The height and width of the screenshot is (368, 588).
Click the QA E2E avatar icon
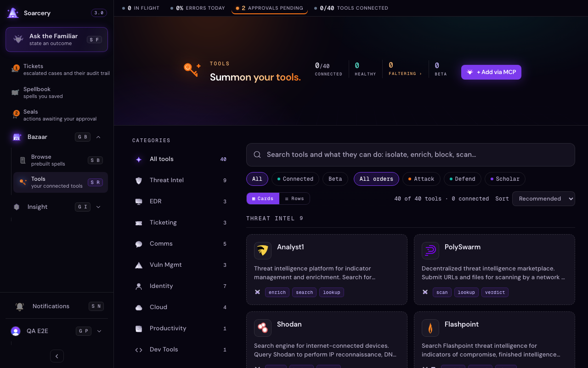click(x=16, y=331)
